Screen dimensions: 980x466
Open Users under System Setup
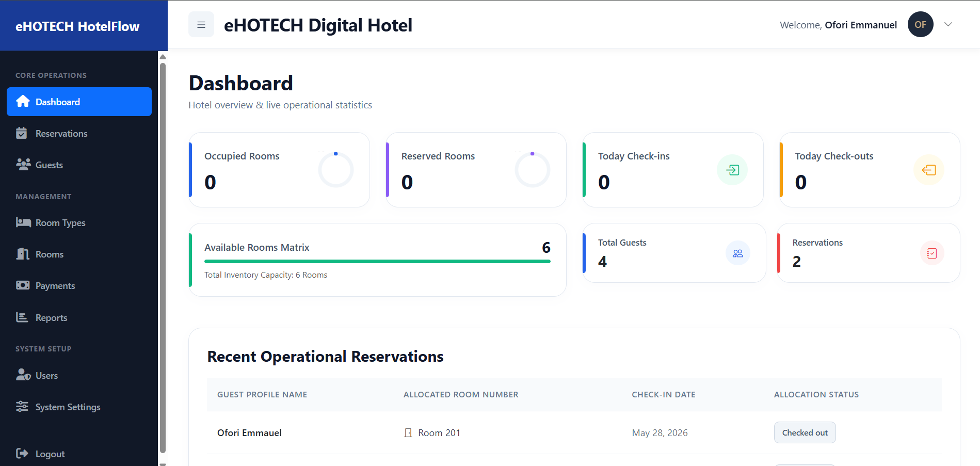coord(79,375)
